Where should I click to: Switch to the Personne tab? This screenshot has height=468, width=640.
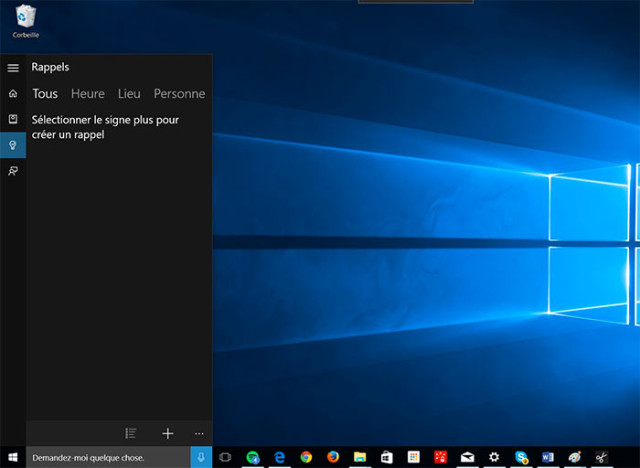[x=179, y=93]
